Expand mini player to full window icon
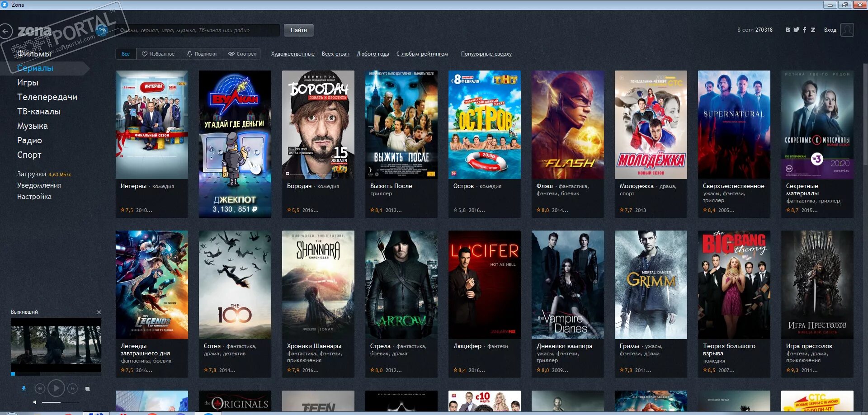This screenshot has width=868, height=415. [x=88, y=388]
